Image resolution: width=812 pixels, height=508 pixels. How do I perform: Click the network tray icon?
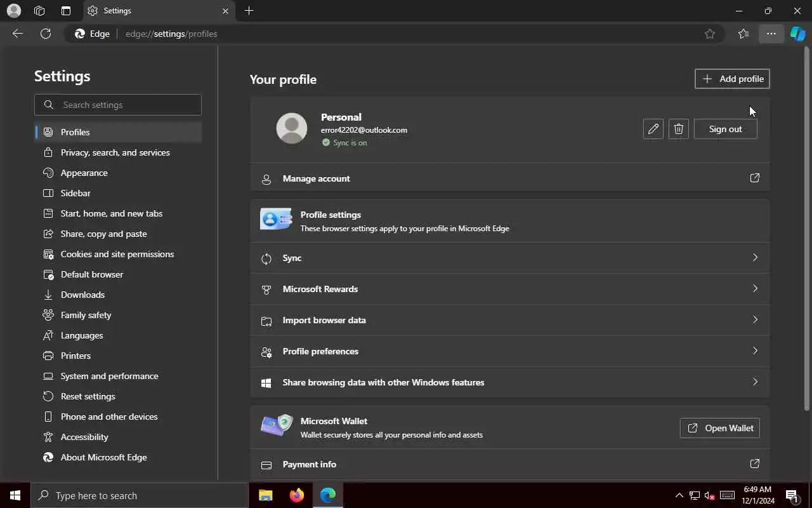695,495
